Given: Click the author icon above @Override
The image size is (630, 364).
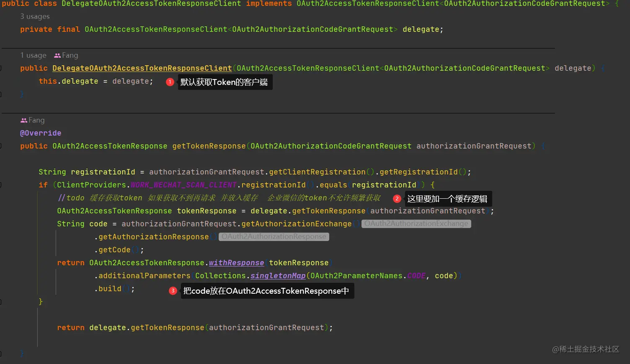Looking at the screenshot, I should pyautogui.click(x=23, y=120).
